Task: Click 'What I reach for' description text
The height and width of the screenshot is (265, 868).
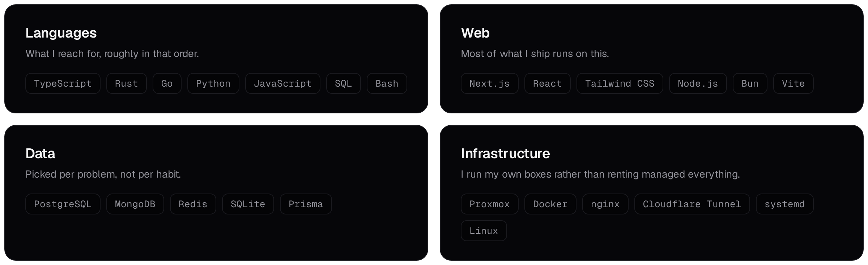Action: (112, 54)
